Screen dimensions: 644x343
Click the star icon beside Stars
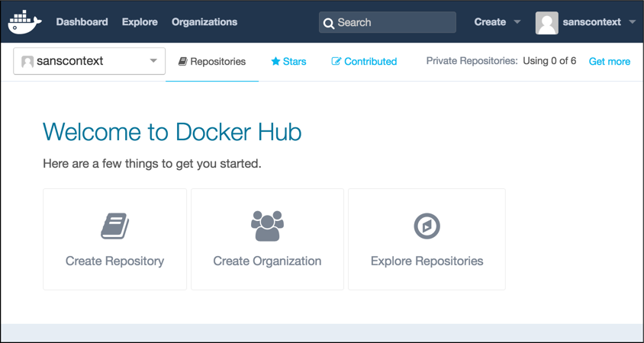[275, 62]
